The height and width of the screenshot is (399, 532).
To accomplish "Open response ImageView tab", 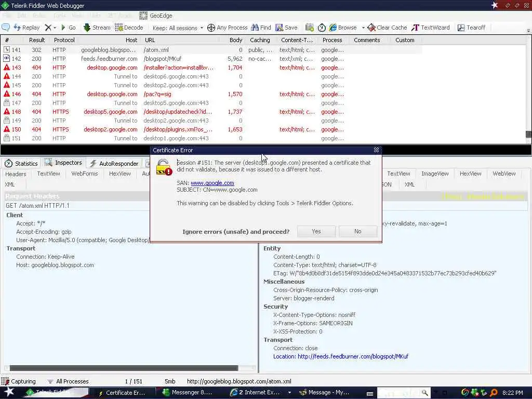I will point(435,174).
